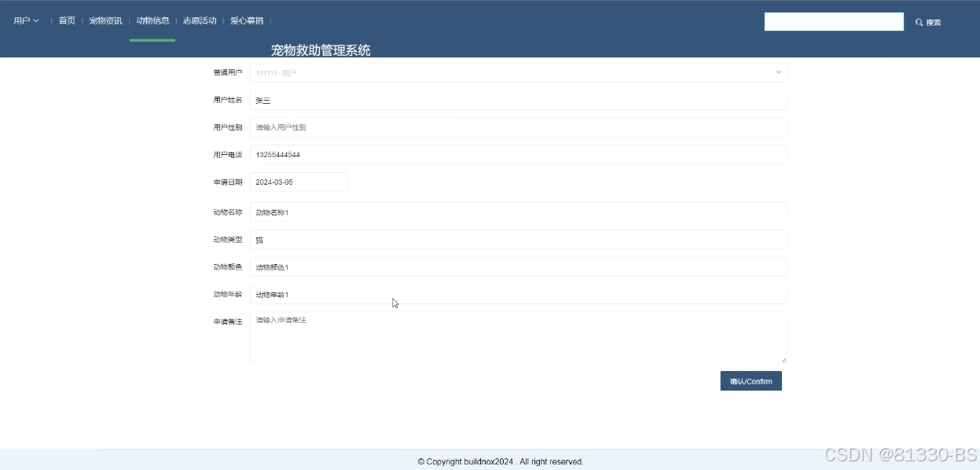Click the 用户电话 field
This screenshot has height=470, width=980.
(518, 155)
